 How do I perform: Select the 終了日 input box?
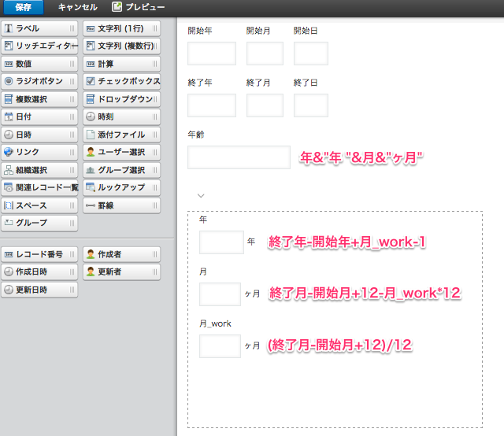pyautogui.click(x=311, y=105)
